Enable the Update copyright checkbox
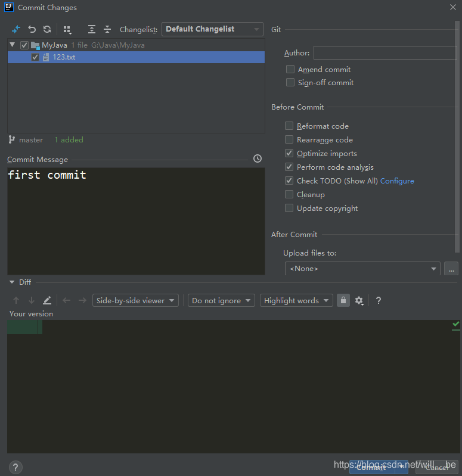 point(289,208)
